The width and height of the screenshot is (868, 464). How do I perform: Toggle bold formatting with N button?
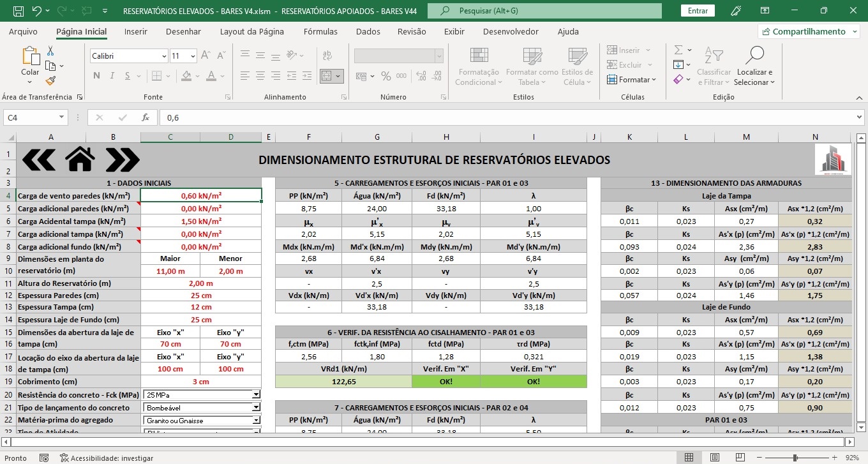pyautogui.click(x=96, y=76)
